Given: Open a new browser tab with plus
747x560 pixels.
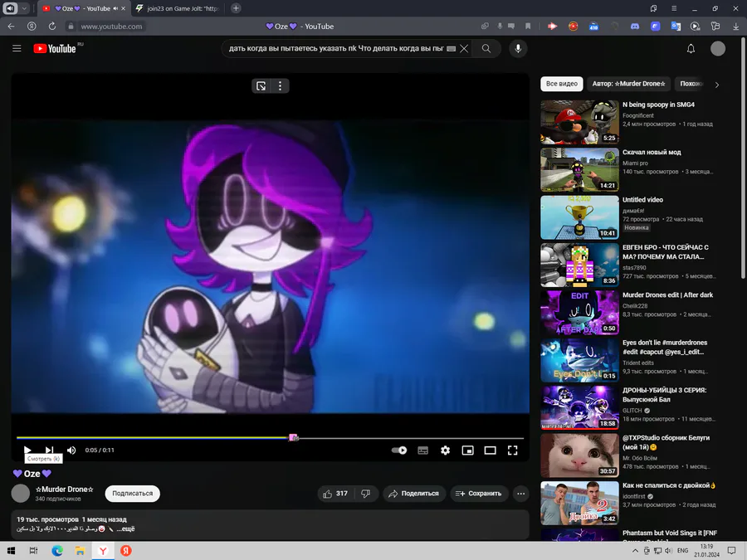Looking at the screenshot, I should [236, 8].
